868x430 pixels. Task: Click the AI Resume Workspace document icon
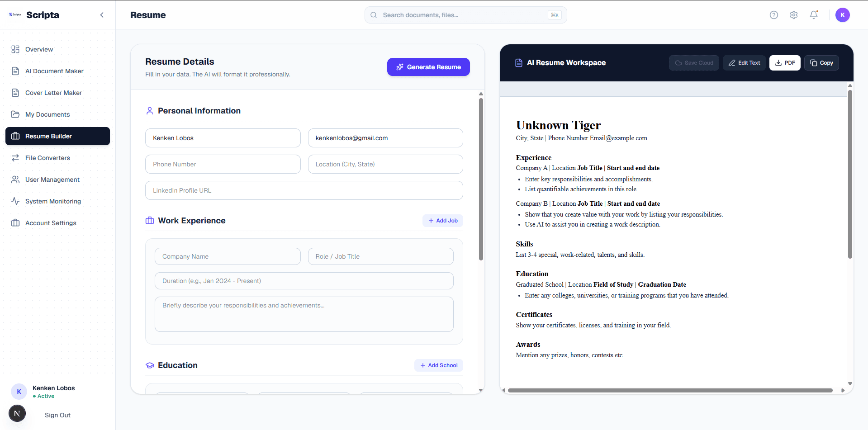[x=519, y=63]
